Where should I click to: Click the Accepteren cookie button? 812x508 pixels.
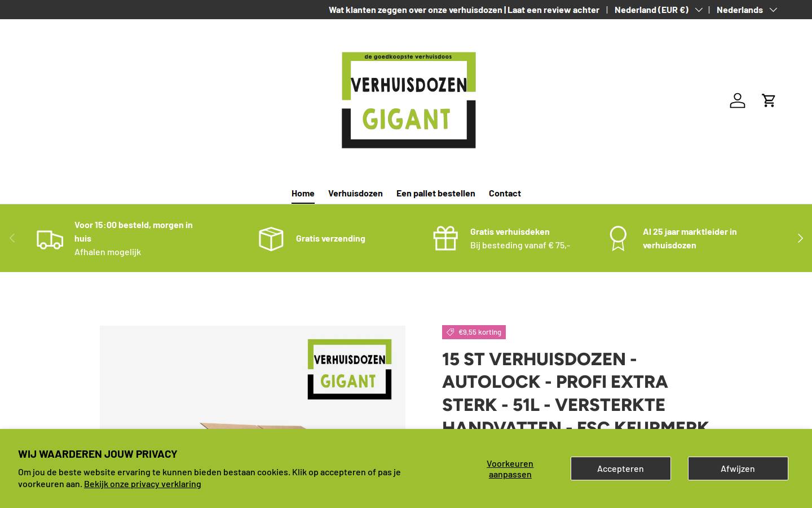(x=621, y=468)
